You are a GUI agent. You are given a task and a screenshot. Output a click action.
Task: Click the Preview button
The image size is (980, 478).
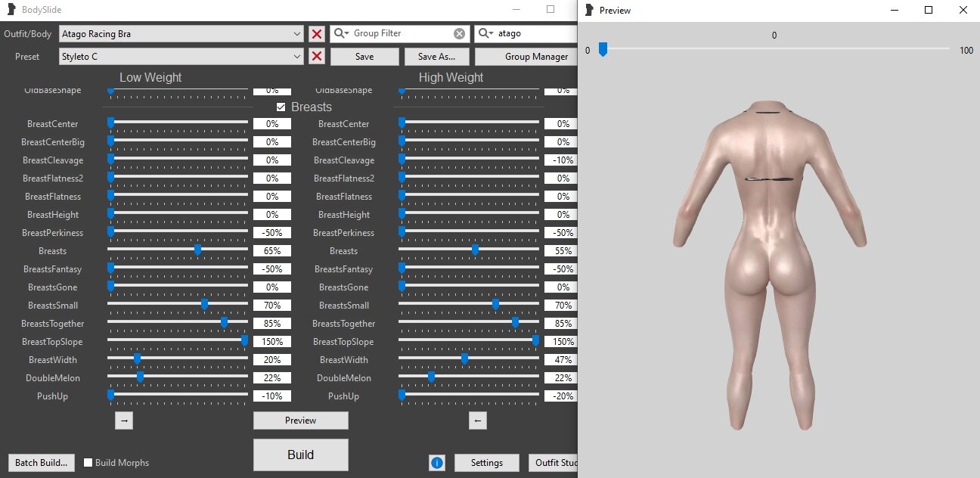point(301,421)
